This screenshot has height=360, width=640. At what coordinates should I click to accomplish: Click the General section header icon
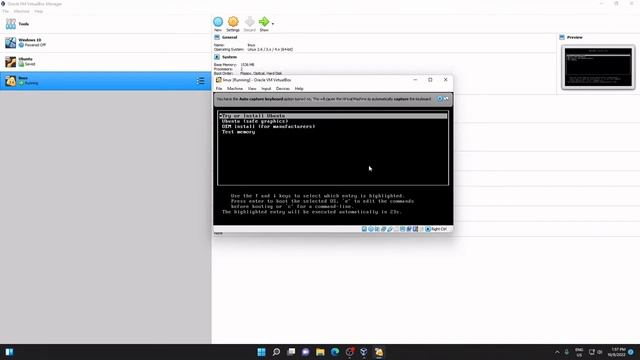click(x=217, y=37)
